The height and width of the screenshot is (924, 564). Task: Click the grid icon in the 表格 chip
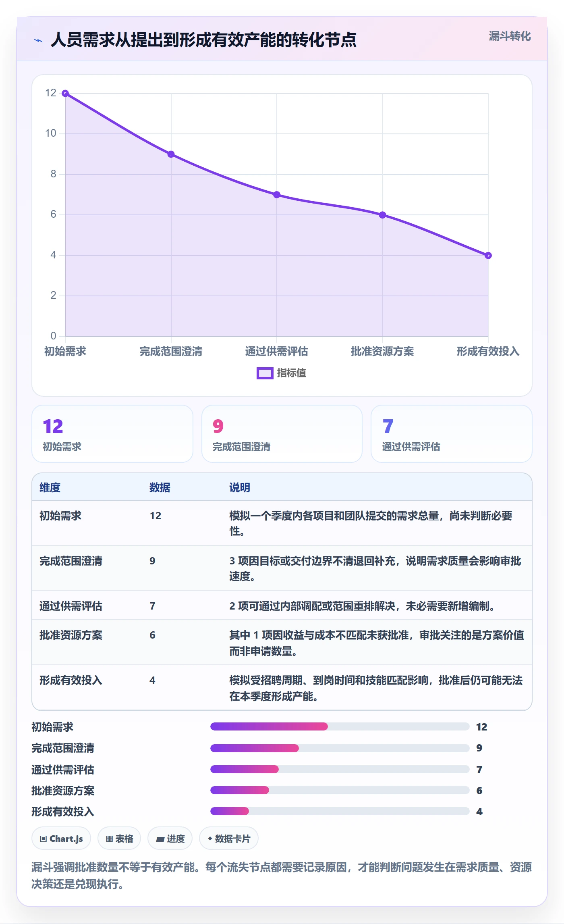(110, 839)
